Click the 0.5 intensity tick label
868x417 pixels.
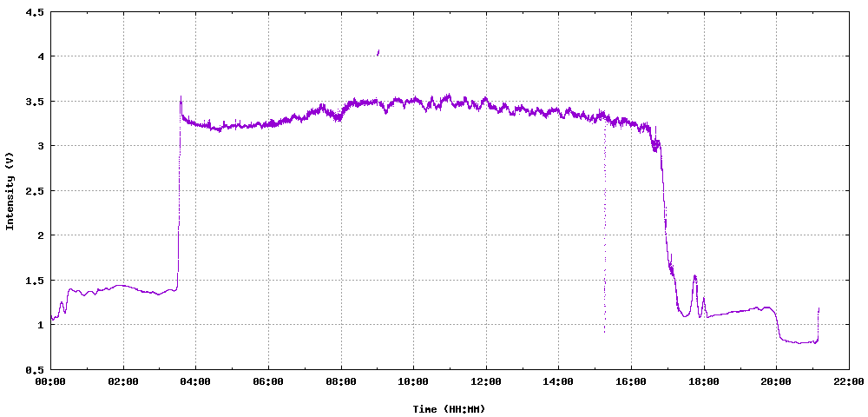point(35,369)
